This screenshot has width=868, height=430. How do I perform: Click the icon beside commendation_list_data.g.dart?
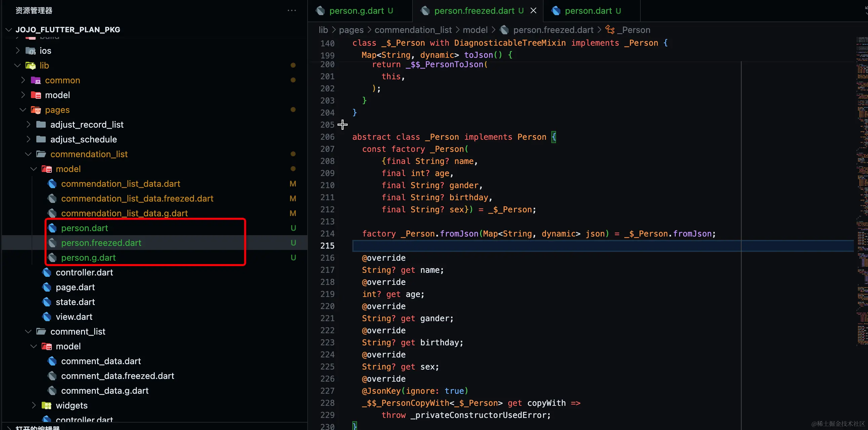[x=52, y=213]
